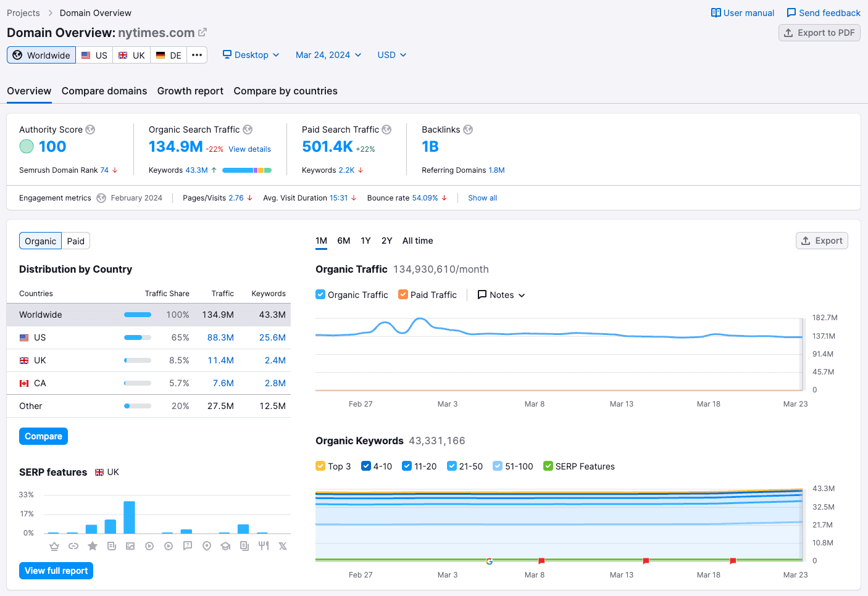Click the Engagement metrics info icon
Viewport: 868px width, 596px height.
tap(101, 198)
